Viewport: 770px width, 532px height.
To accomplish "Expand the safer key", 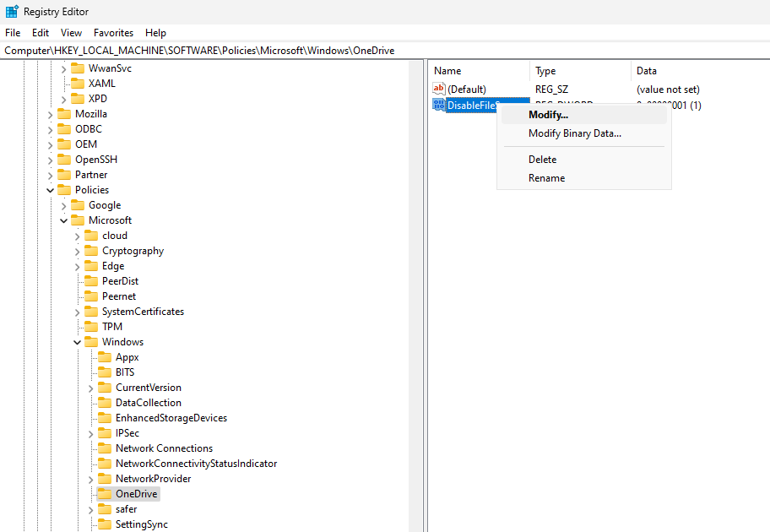I will pos(91,510).
